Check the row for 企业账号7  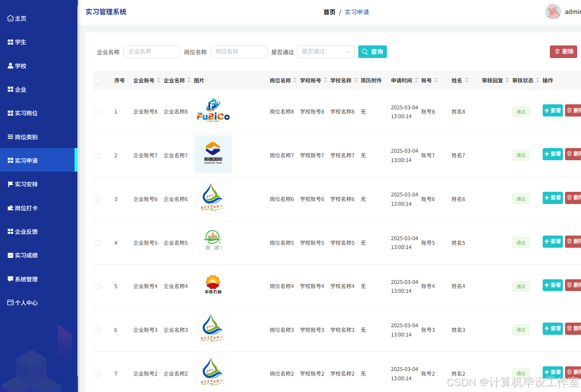98,156
